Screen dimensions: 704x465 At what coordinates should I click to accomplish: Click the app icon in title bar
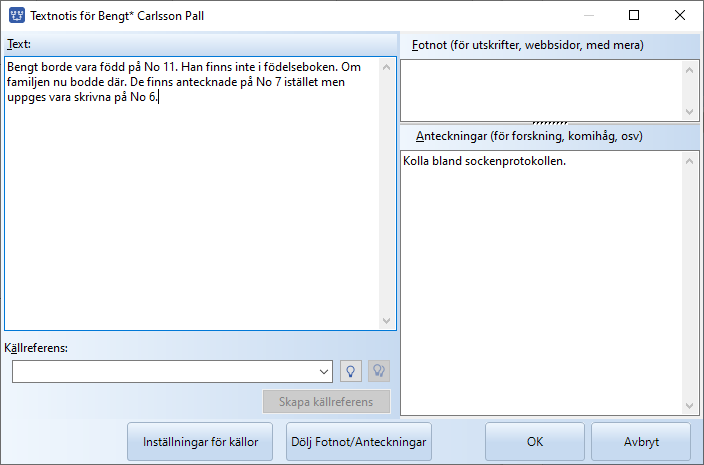point(13,16)
